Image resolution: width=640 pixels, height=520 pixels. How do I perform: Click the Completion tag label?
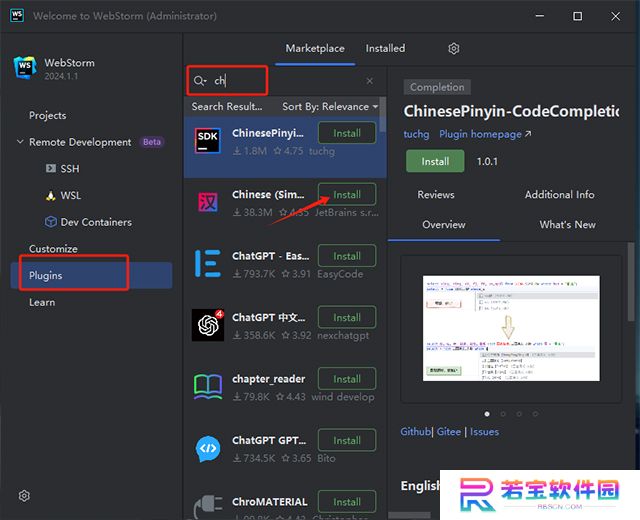click(x=437, y=87)
